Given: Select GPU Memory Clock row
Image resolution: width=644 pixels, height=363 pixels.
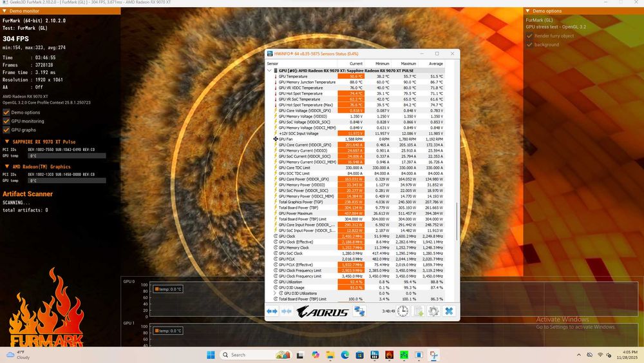Looking at the screenshot, I should point(355,248).
